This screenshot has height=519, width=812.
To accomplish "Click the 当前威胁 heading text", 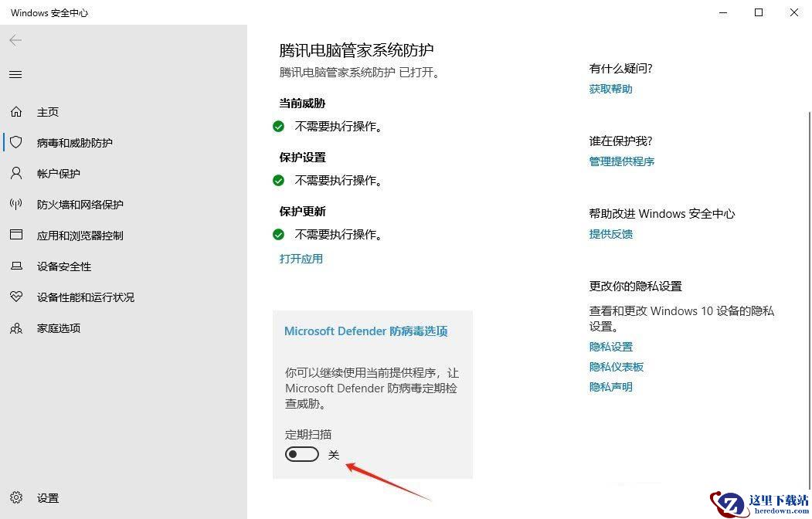I will [302, 103].
